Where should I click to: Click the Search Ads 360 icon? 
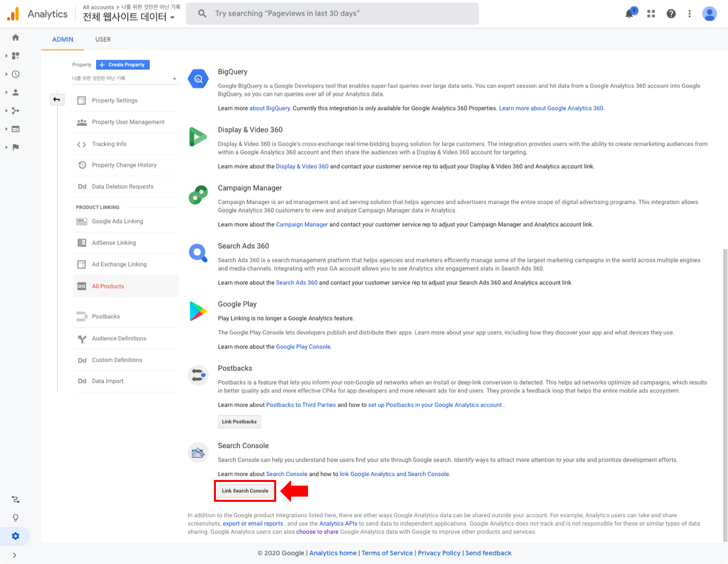(198, 253)
